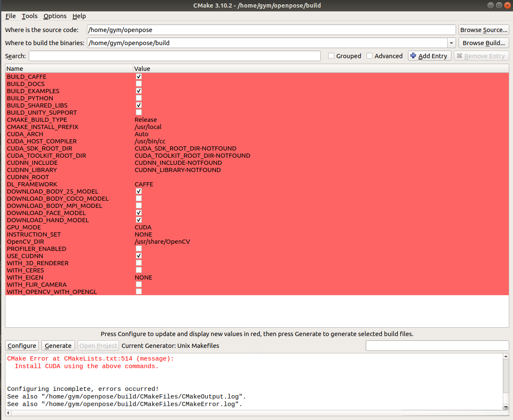Close the CMake window
Image resolution: width=513 pixels, height=420 pixels.
[x=507, y=5]
